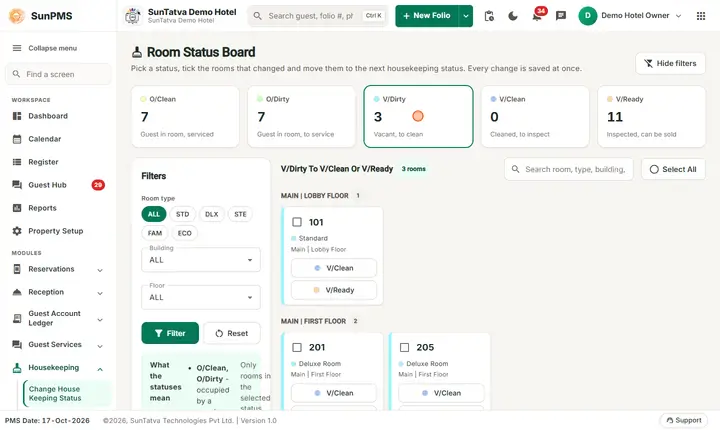Viewport: 720px width, 430px height.
Task: Select Change House Keeping Status item
Action: tap(67, 393)
